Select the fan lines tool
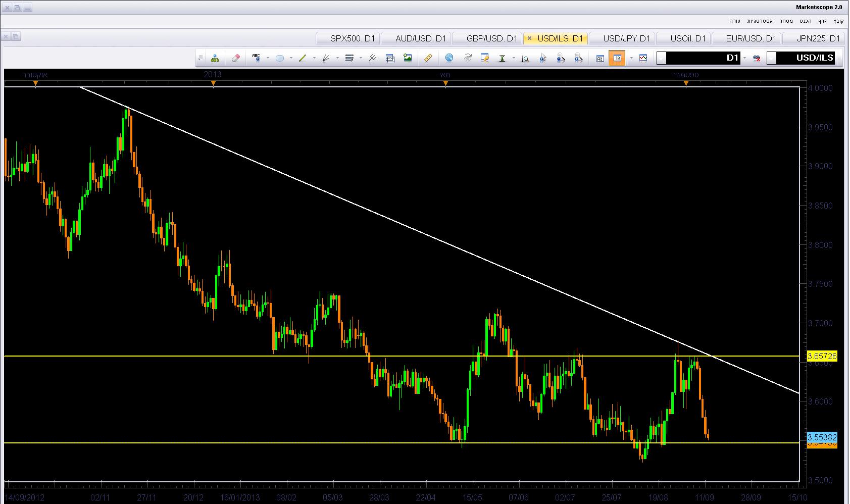This screenshot has height=504, width=850. point(326,58)
